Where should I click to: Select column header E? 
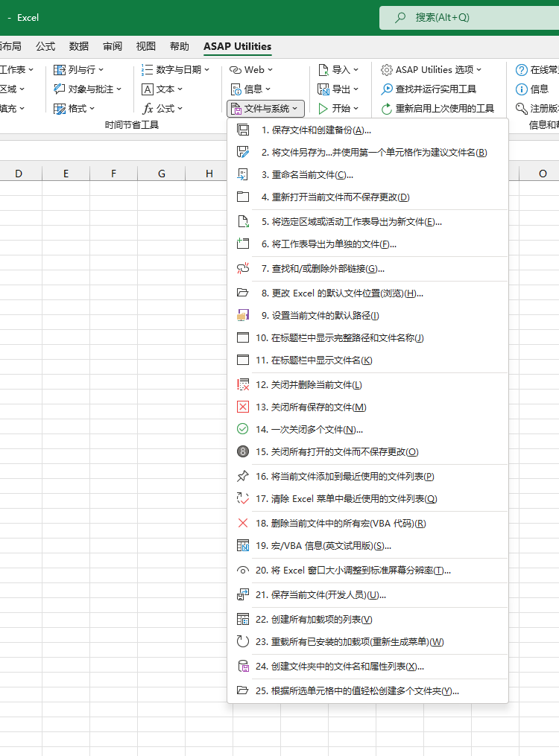click(66, 174)
